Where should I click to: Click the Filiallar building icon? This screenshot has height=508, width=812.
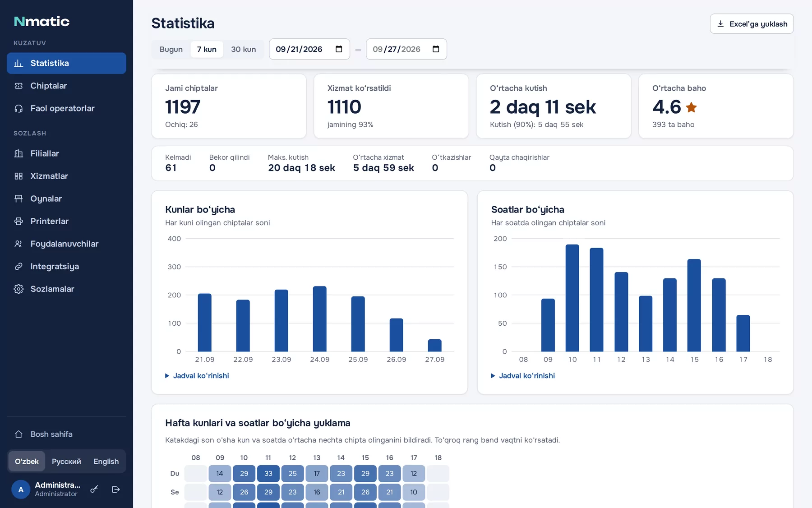coord(18,153)
